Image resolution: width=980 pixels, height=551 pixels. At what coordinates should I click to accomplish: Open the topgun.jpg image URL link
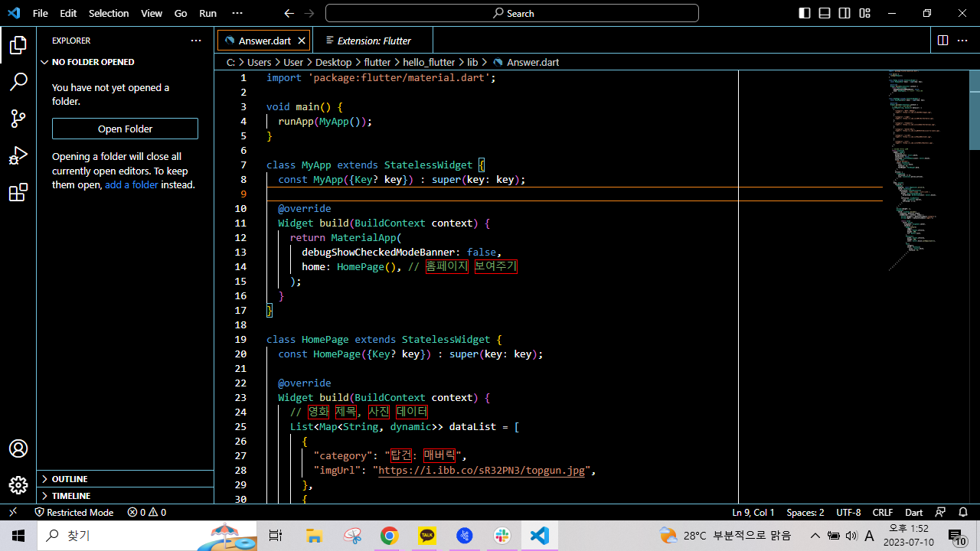point(482,470)
